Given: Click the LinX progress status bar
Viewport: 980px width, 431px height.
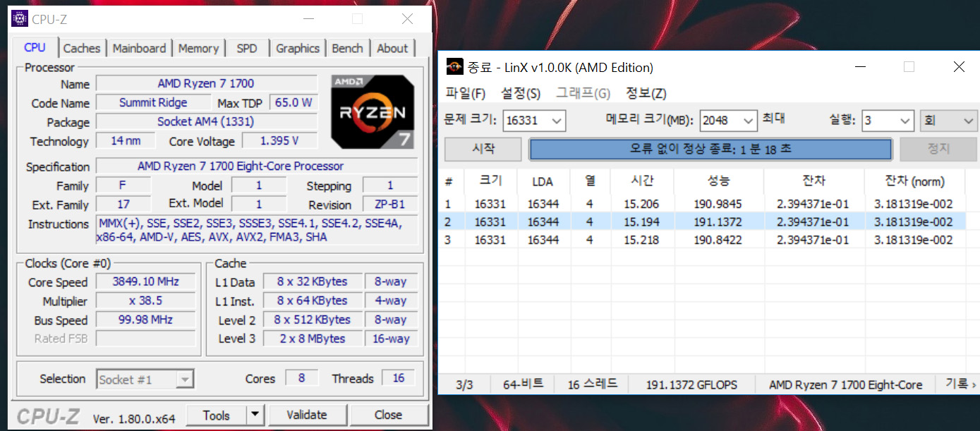Looking at the screenshot, I should pos(710,150).
